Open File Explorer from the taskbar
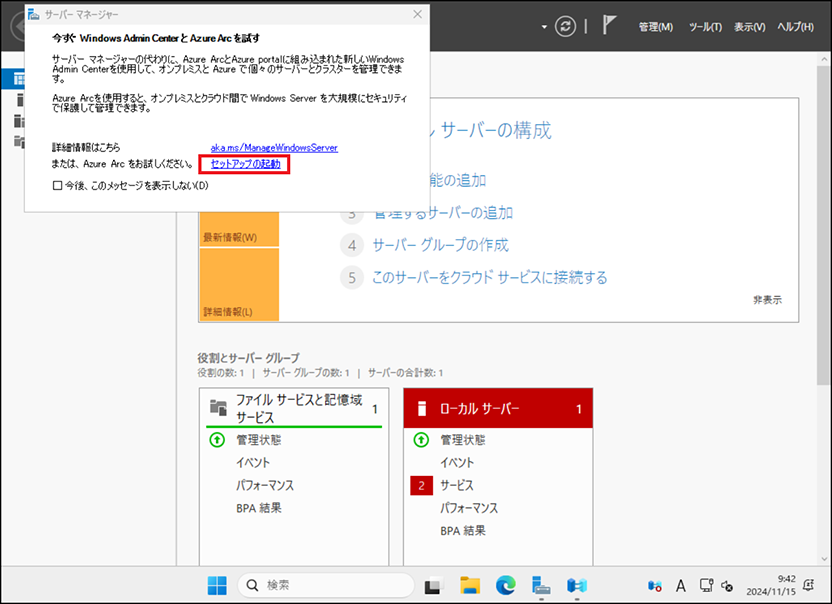Screen dimensions: 832x604 pyautogui.click(x=470, y=585)
